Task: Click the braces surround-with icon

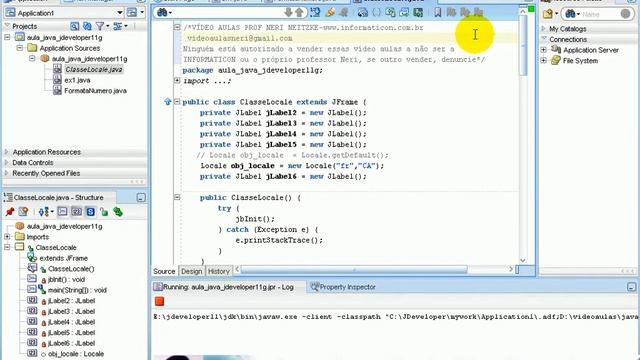Action: pos(376,13)
